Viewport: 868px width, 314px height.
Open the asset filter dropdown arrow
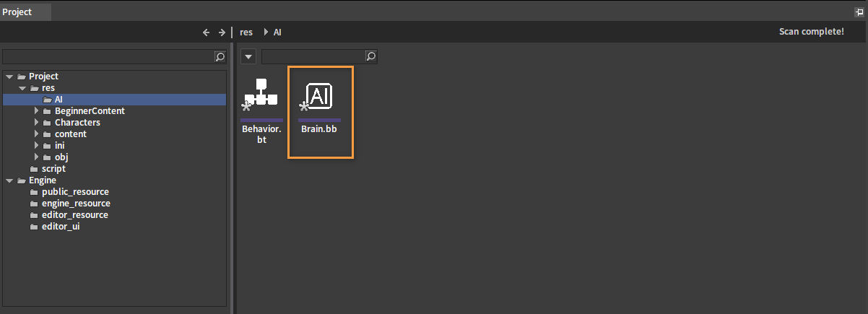[x=248, y=56]
